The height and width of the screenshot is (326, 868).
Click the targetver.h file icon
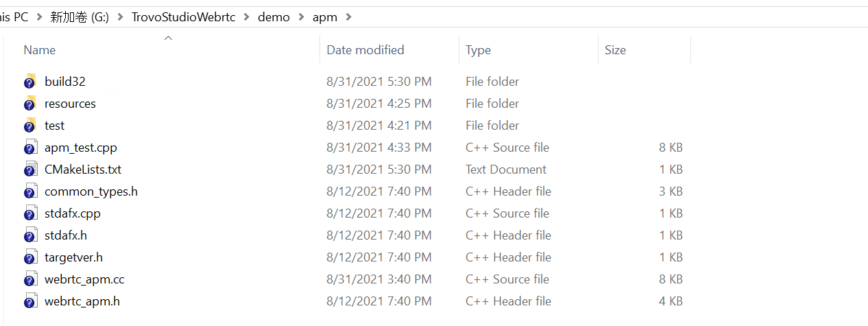pyautogui.click(x=29, y=257)
